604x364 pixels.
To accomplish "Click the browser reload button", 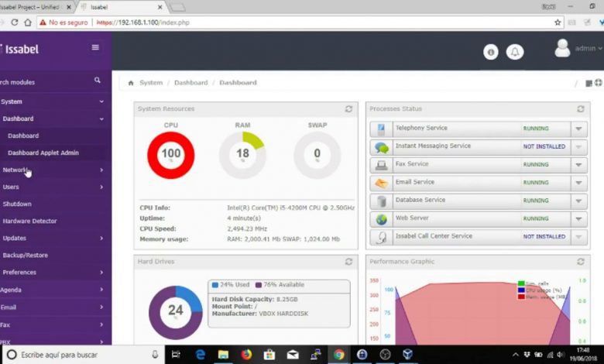I will point(15,22).
